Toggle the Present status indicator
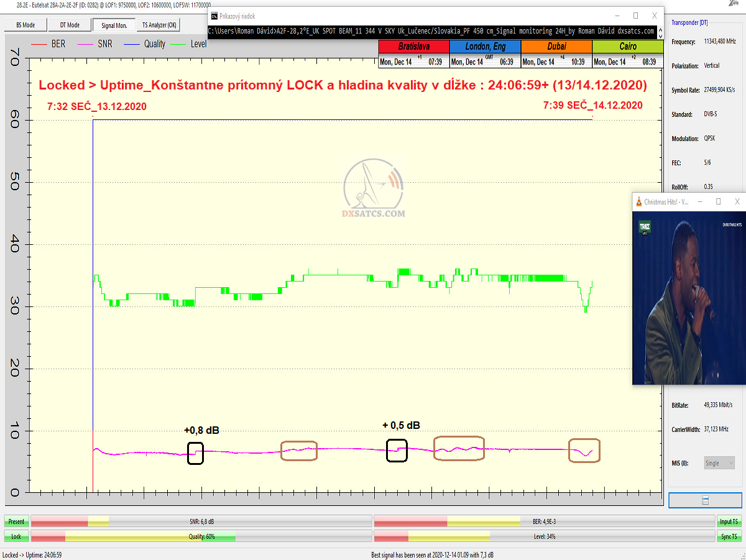The height and width of the screenshot is (560, 746). coord(17,521)
